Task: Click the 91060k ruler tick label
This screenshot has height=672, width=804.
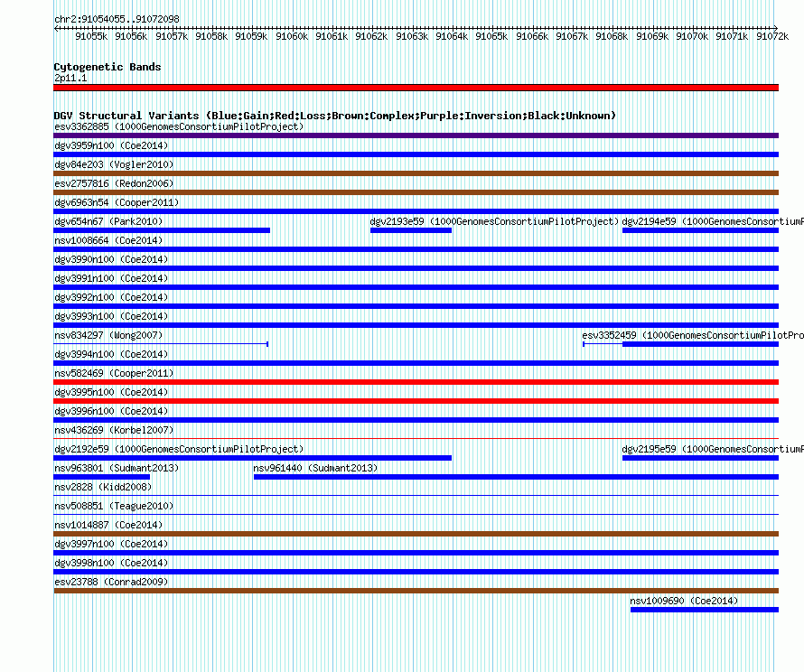Action: [292, 36]
